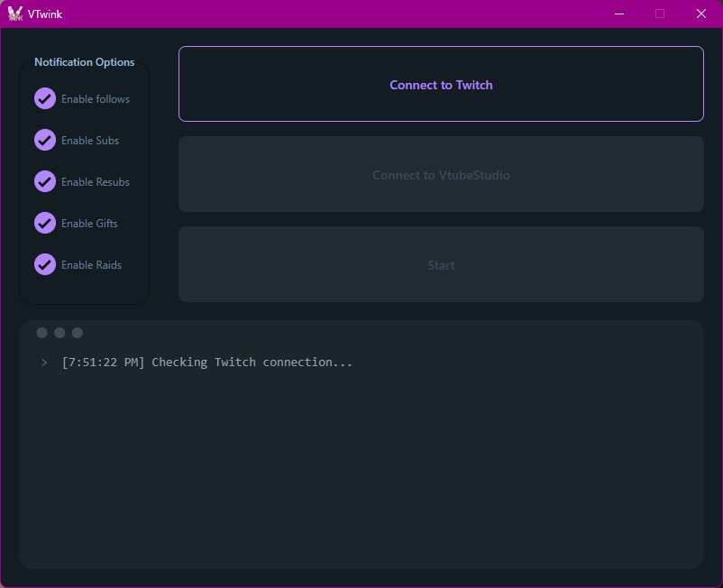Toggle the Enable follows checkbox
This screenshot has width=723, height=588.
coord(45,98)
